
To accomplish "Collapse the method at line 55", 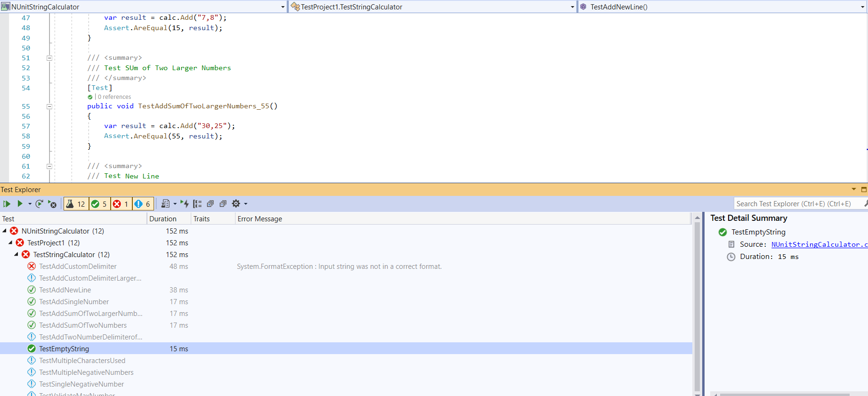I will 49,106.
